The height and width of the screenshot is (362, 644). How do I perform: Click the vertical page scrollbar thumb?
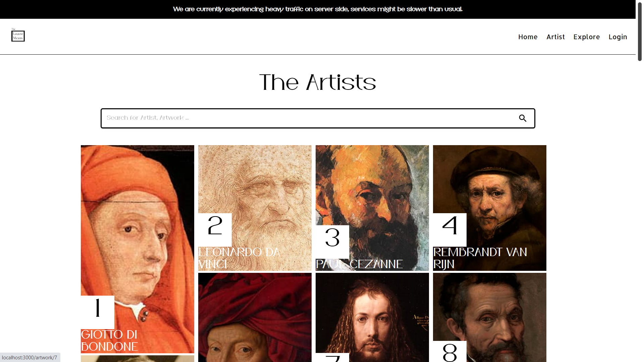[640, 31]
